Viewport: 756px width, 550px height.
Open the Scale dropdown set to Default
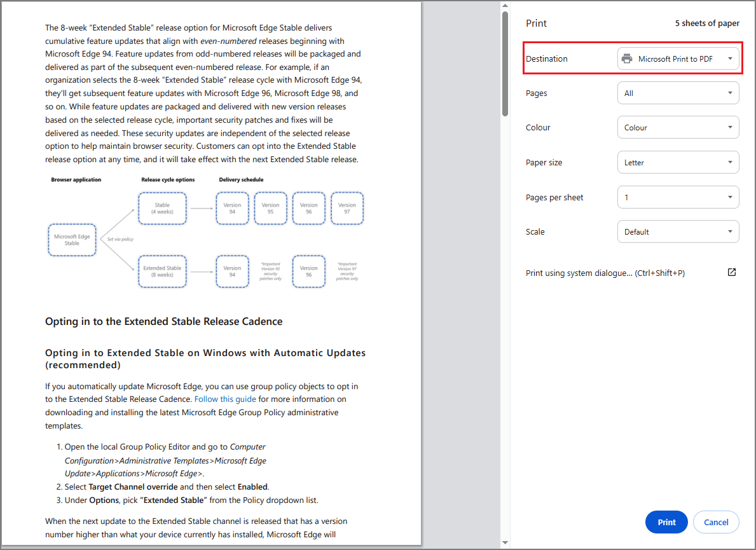(678, 232)
